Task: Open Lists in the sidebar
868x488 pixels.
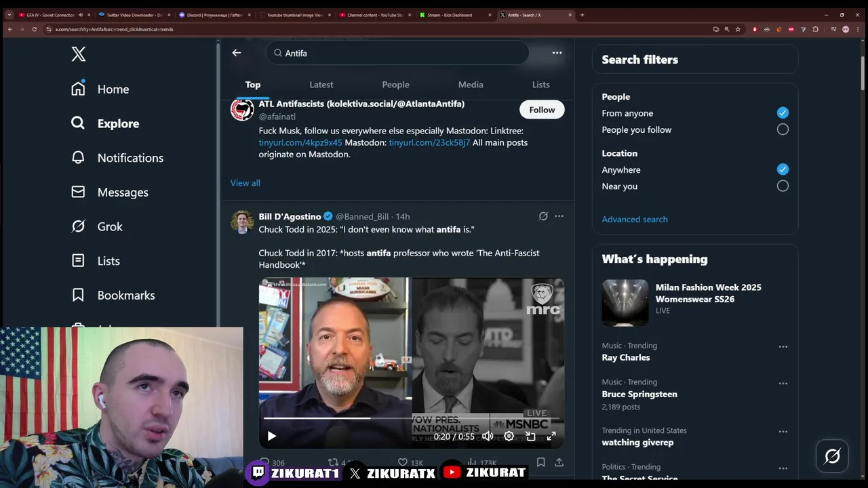Action: pos(96,261)
